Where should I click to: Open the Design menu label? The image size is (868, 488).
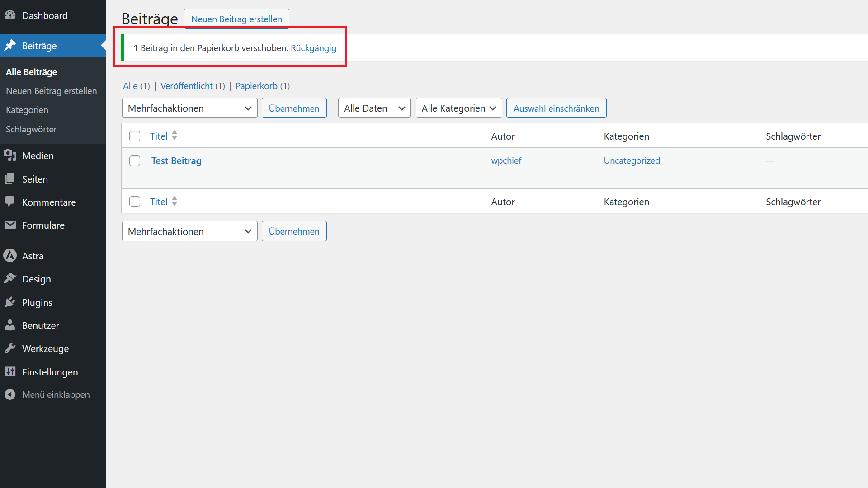coord(37,279)
